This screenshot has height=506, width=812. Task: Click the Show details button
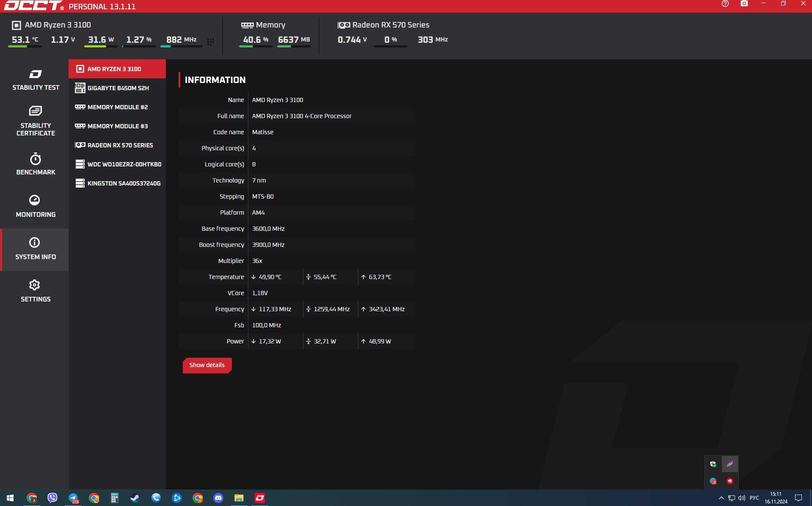[207, 365]
